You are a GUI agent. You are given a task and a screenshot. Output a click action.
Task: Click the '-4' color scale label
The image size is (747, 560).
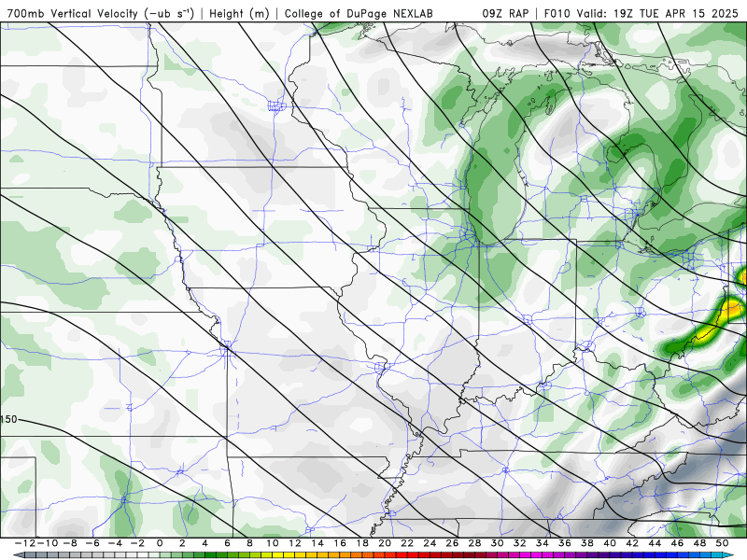(x=115, y=543)
